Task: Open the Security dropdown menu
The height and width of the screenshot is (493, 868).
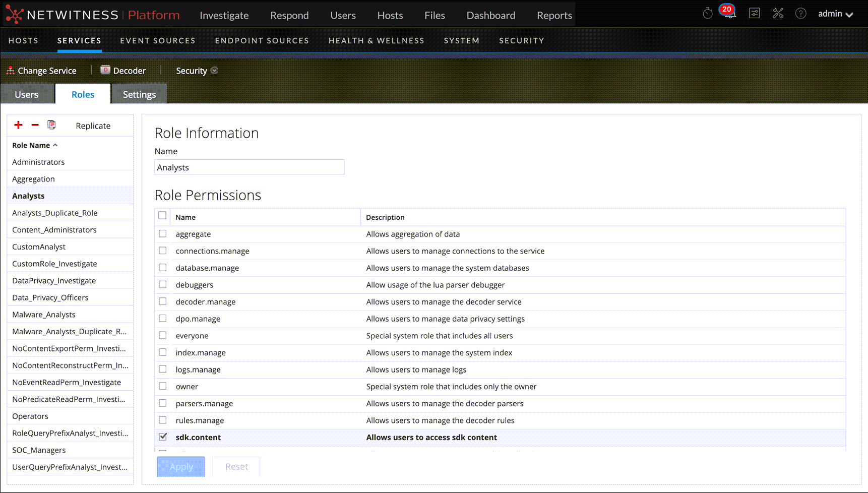Action: (196, 71)
